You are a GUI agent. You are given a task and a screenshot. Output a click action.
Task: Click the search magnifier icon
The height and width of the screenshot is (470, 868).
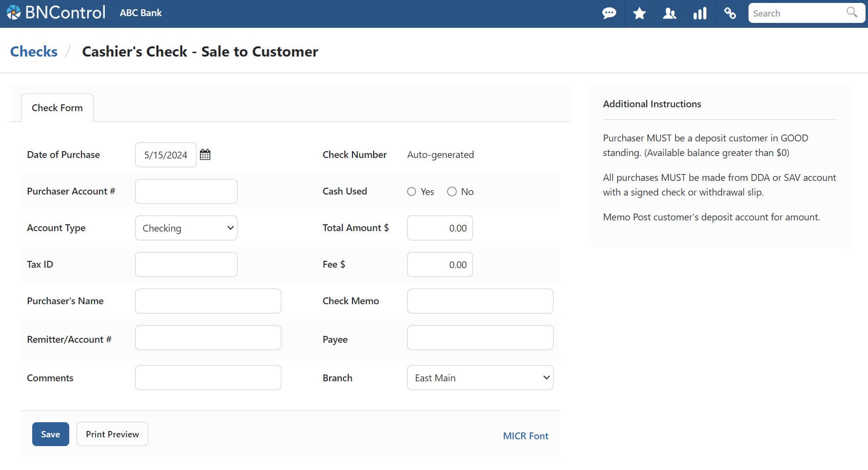851,13
